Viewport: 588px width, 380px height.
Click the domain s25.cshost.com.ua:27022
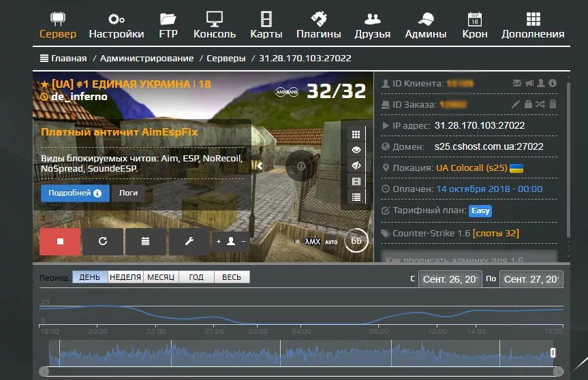pos(489,146)
